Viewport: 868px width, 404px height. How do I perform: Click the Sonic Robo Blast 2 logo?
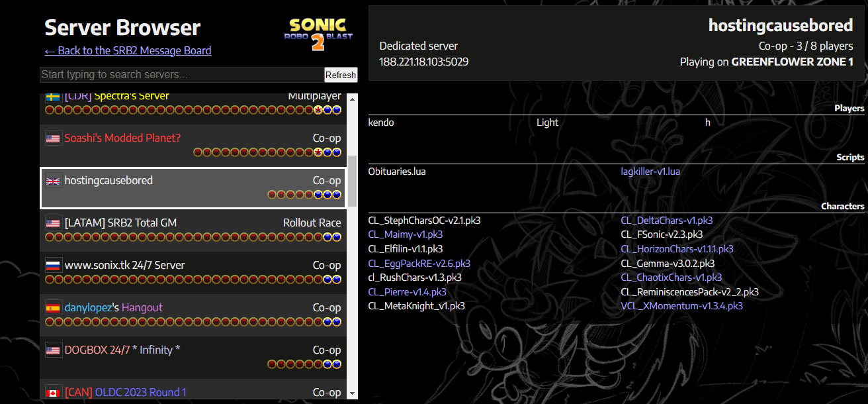(320, 34)
